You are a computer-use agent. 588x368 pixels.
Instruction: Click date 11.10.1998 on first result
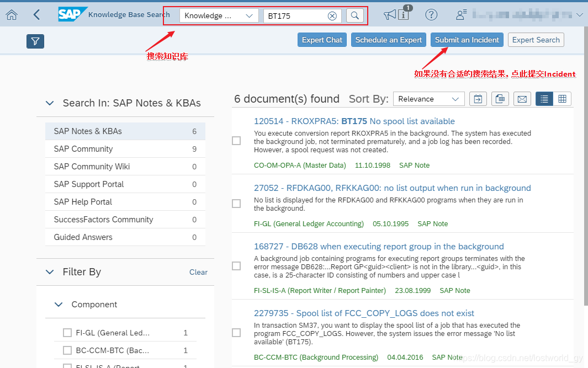372,166
